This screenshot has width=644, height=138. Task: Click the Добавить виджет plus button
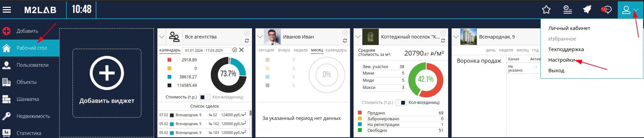coord(107,73)
